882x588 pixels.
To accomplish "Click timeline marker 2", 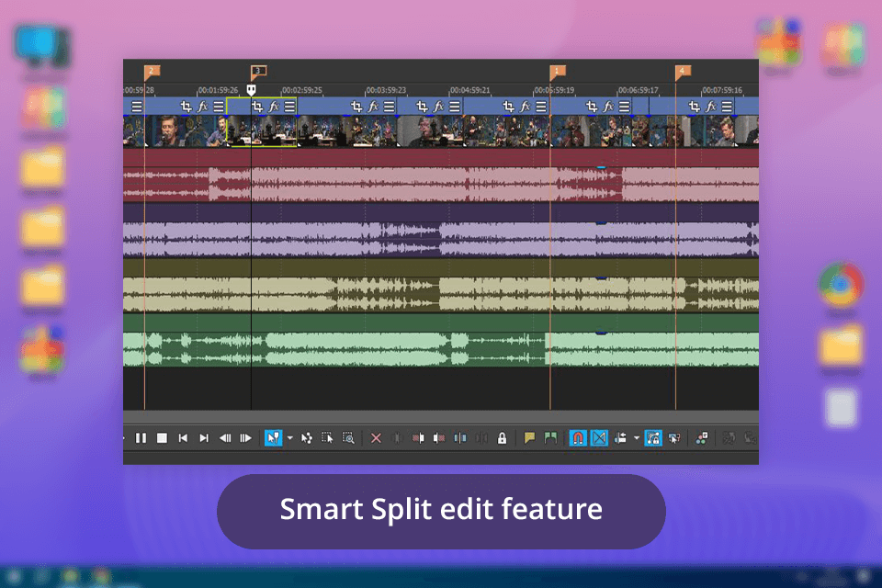I will point(152,72).
